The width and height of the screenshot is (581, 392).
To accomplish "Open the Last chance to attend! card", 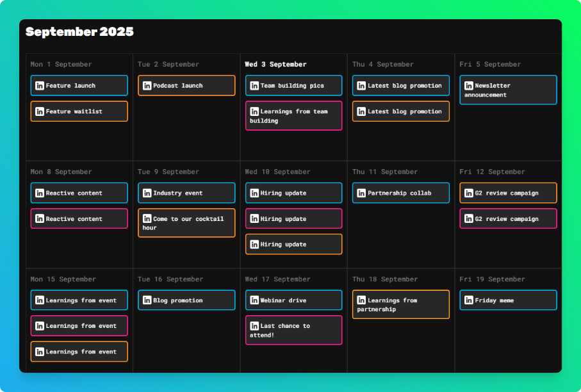I will click(293, 330).
